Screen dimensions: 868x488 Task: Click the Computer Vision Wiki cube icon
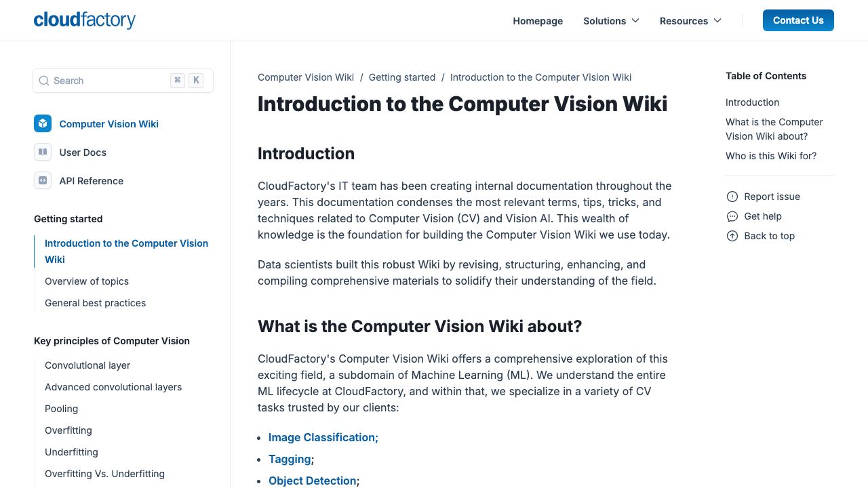coord(43,123)
